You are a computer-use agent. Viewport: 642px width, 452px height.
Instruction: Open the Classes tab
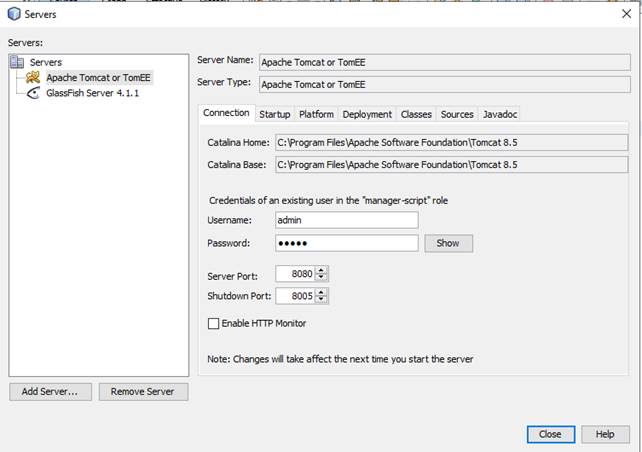tap(416, 114)
